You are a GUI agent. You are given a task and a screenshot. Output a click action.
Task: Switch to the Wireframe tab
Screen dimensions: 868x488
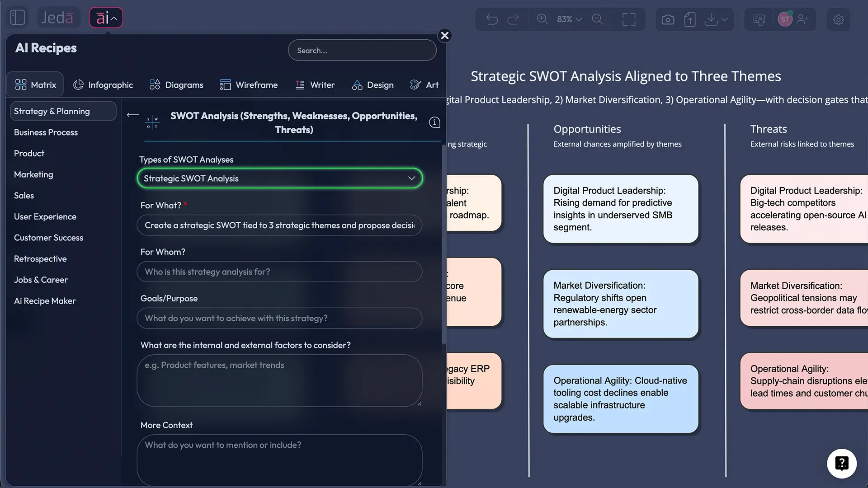pos(249,85)
